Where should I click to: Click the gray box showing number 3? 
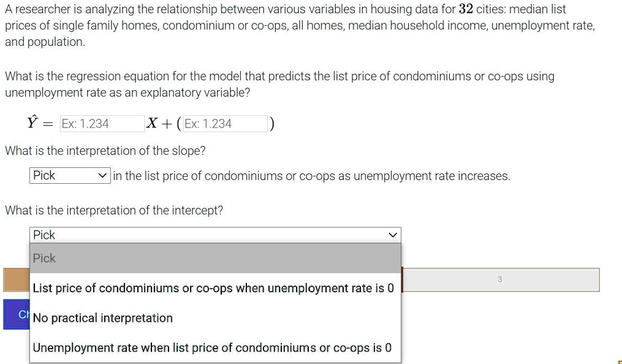tap(500, 279)
